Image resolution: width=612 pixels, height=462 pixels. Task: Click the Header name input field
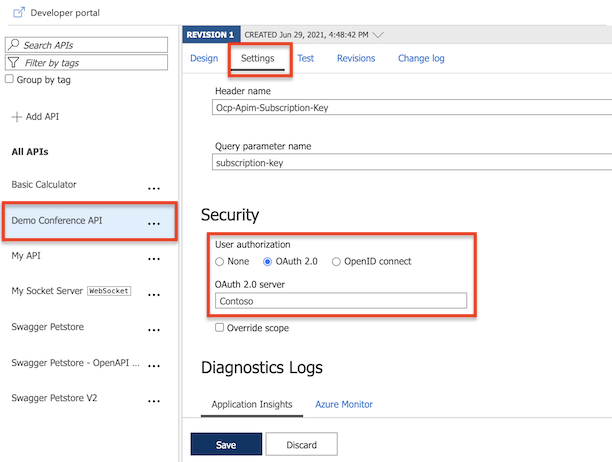[x=412, y=109]
